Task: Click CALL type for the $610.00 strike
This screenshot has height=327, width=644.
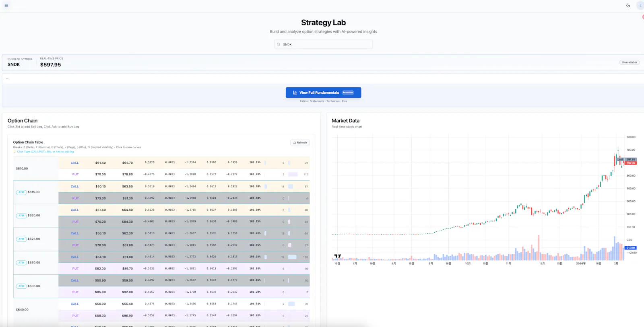Action: 74,163
